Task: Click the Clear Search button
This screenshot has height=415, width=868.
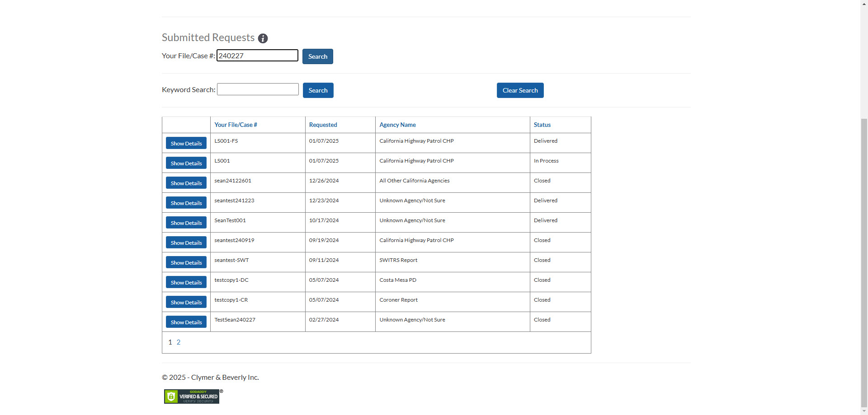Action: click(x=519, y=90)
